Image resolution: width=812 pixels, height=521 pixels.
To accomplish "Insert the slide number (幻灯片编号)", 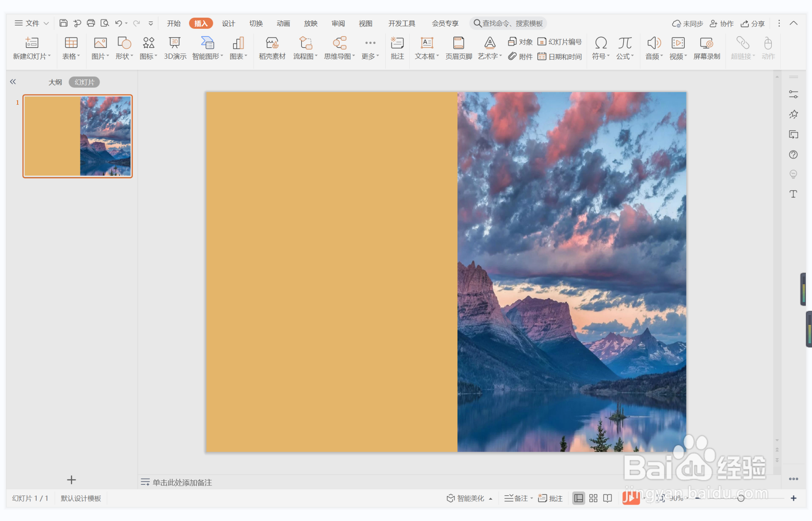I will coord(560,42).
